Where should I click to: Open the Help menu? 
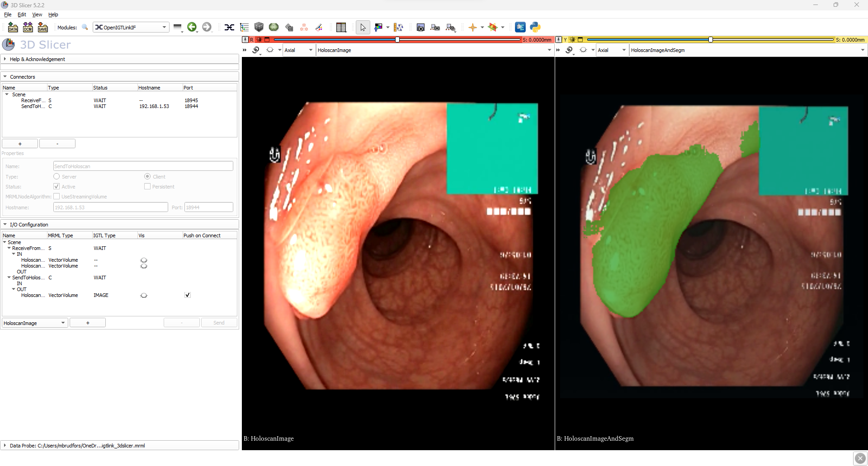pyautogui.click(x=53, y=14)
